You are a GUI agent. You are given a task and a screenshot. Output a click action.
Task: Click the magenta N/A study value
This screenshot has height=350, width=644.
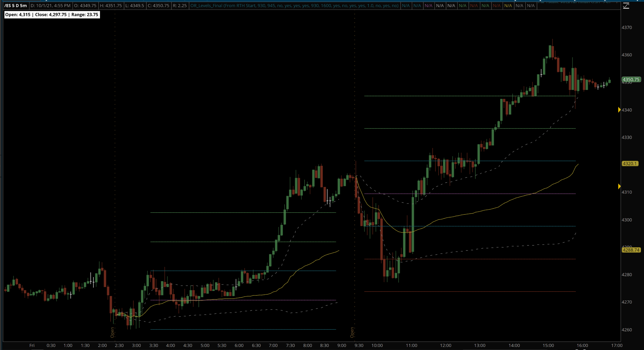click(x=428, y=6)
